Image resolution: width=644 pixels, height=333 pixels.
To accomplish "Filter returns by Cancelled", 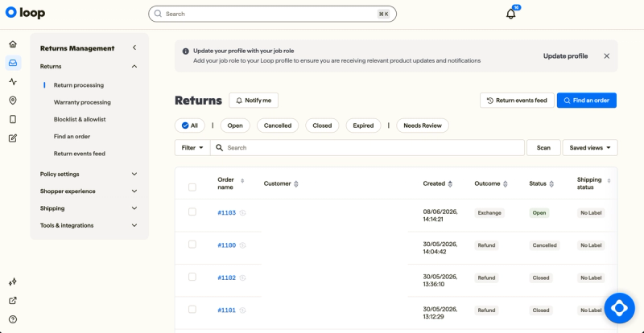I will click(278, 125).
